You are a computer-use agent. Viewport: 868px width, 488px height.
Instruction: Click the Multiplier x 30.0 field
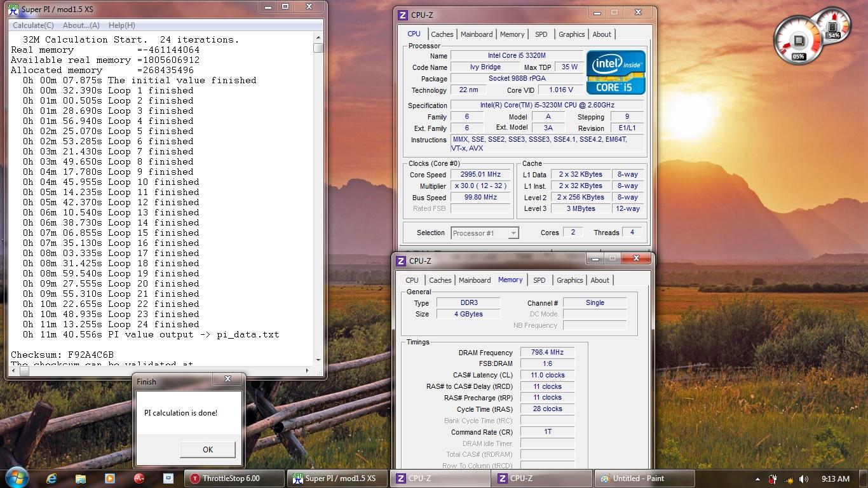pos(481,186)
